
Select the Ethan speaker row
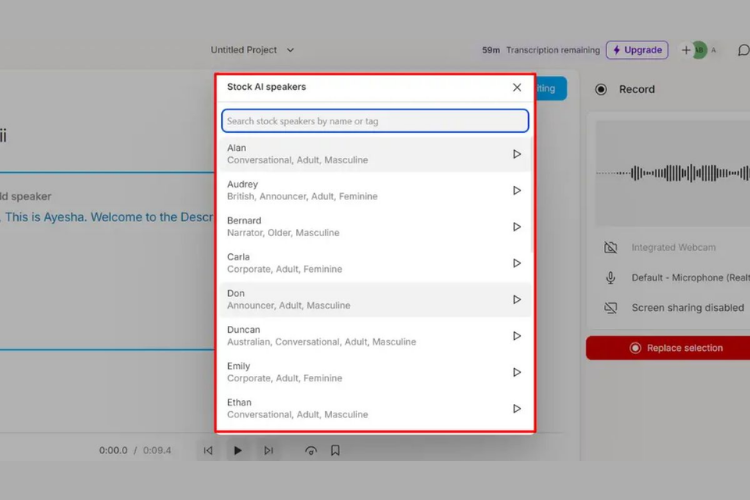[375, 409]
